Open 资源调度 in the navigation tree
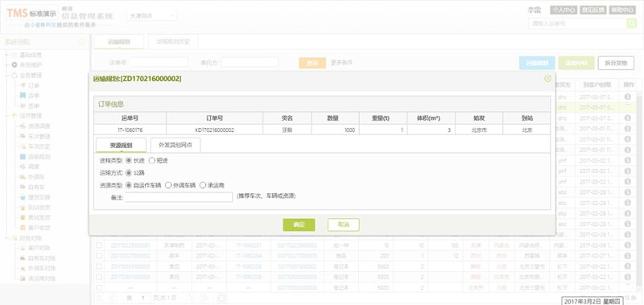 click(39, 126)
